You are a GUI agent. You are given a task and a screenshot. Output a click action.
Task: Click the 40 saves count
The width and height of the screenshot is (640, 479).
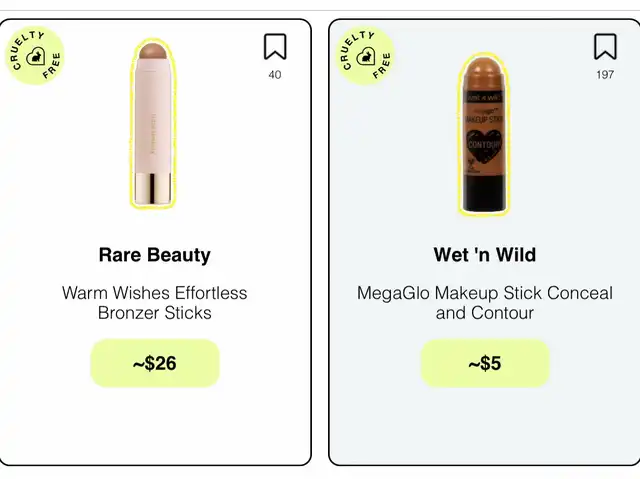pos(275,75)
